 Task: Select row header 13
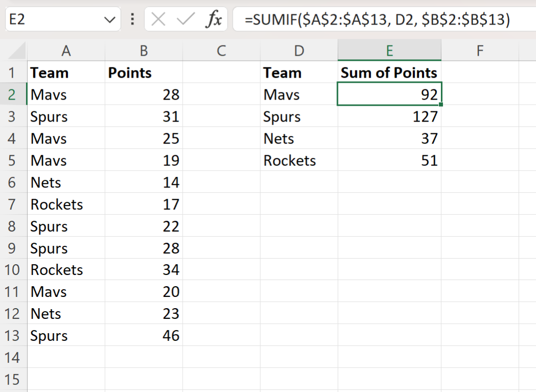[13, 335]
